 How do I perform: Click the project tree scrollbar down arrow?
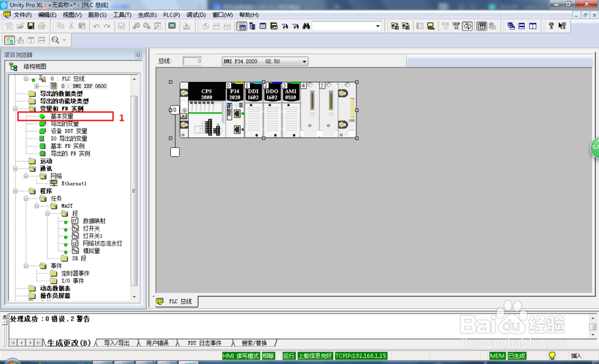[x=134, y=297]
